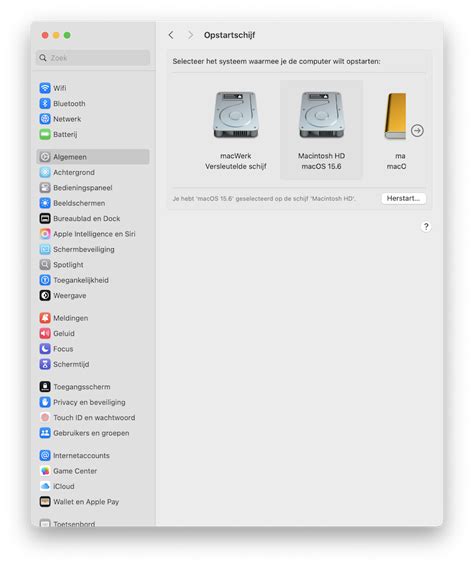Open the Bureaublad en Dock icon
This screenshot has height=567, width=474.
[45, 218]
